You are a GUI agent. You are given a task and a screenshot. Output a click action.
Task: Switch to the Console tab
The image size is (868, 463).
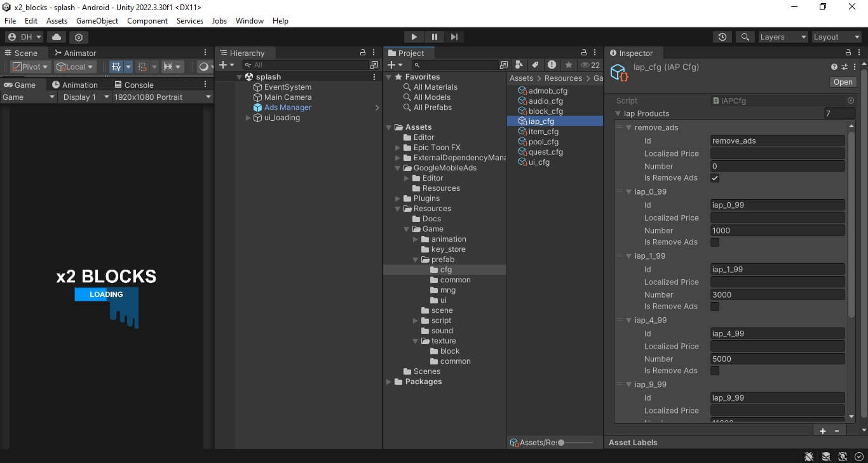(x=134, y=85)
